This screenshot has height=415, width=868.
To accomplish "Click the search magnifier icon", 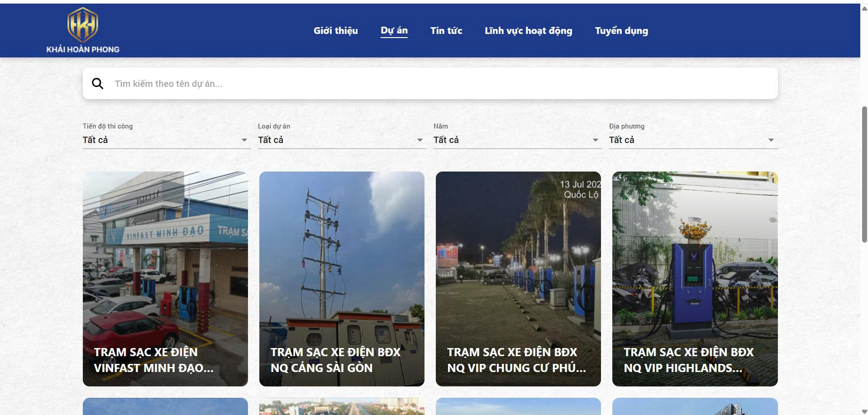I will coord(97,84).
